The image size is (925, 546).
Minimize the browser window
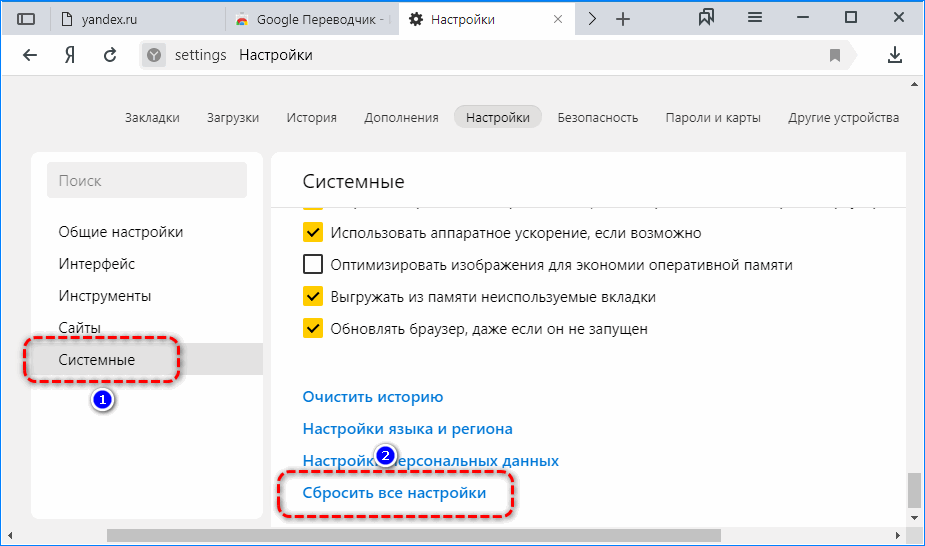tap(803, 18)
